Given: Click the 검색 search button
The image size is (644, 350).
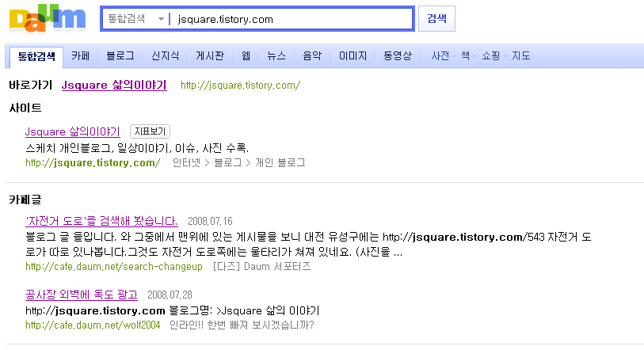Looking at the screenshot, I should [x=436, y=18].
